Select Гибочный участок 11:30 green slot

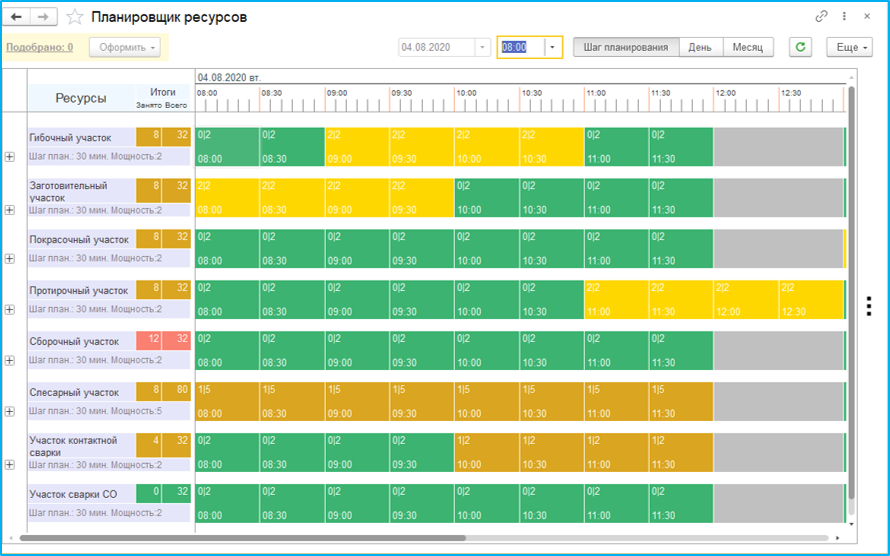pyautogui.click(x=681, y=147)
